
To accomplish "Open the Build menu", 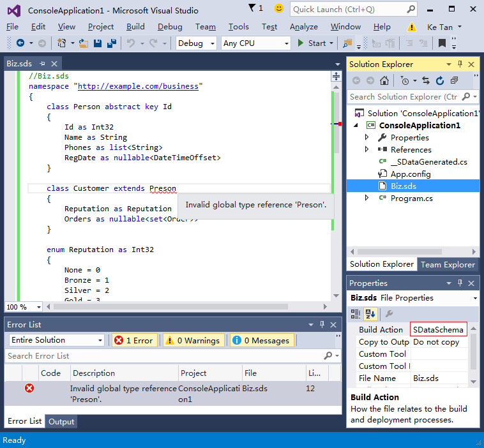I will 135,27.
